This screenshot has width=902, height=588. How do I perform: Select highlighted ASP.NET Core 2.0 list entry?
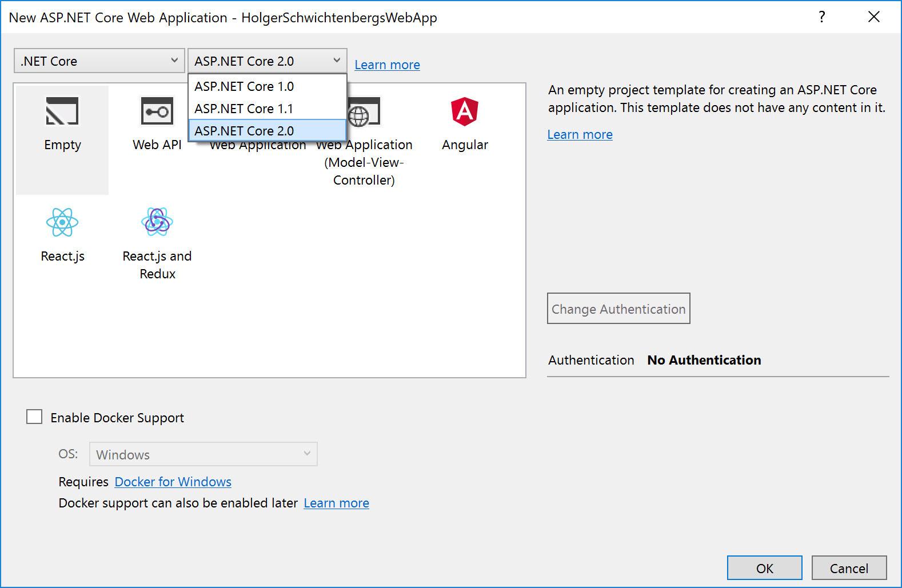[268, 130]
